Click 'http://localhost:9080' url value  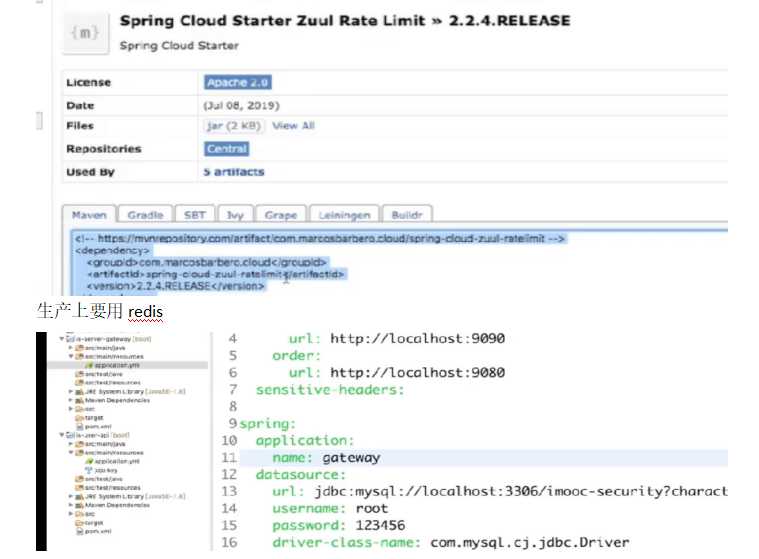[x=418, y=373]
